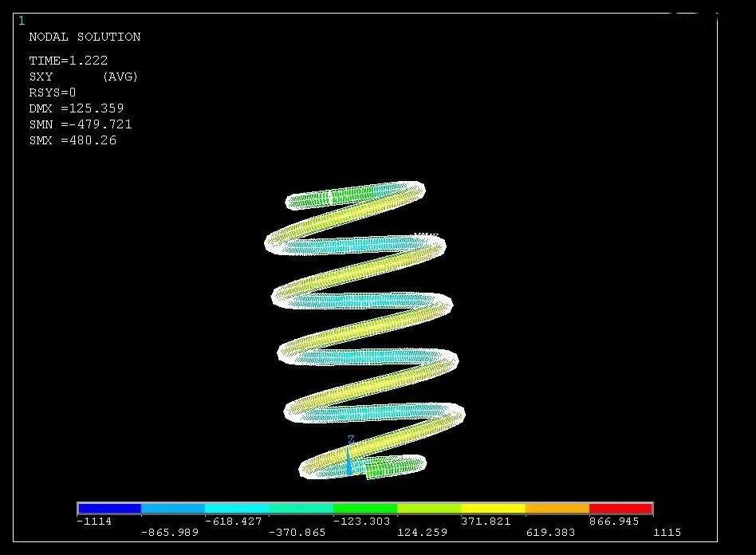Click the cyan contour legend segment
Screen dimensions: 756x555
pos(237,508)
